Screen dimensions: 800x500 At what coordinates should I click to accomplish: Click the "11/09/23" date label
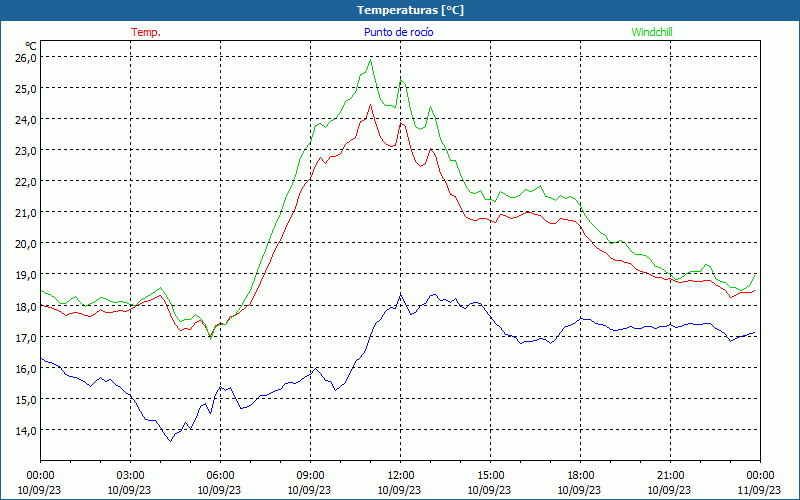(759, 490)
